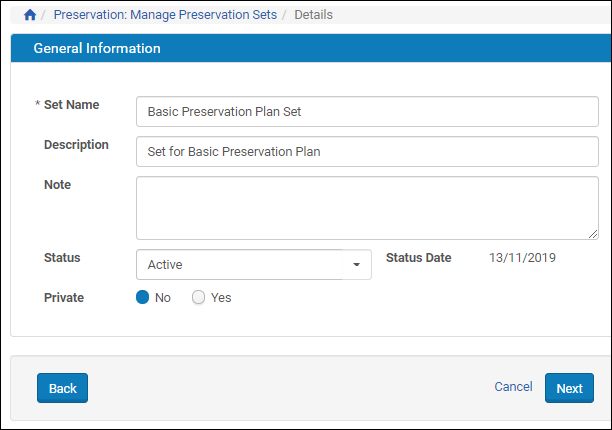Expand the Status dropdown arrow
Screen dimensions: 612x430
(x=356, y=265)
